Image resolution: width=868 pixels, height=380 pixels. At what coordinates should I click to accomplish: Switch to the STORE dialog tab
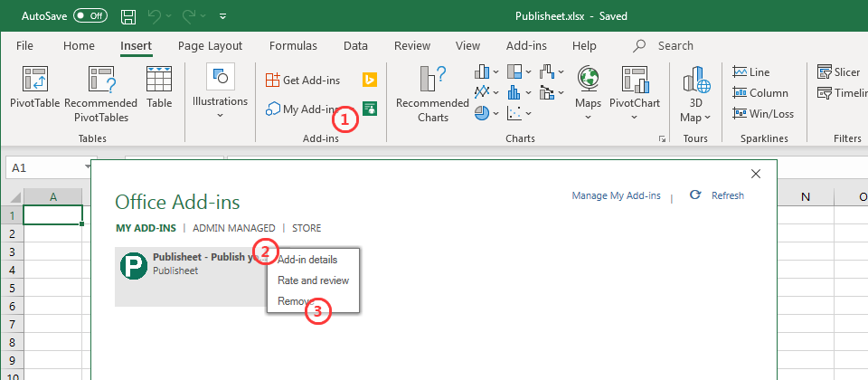click(307, 228)
